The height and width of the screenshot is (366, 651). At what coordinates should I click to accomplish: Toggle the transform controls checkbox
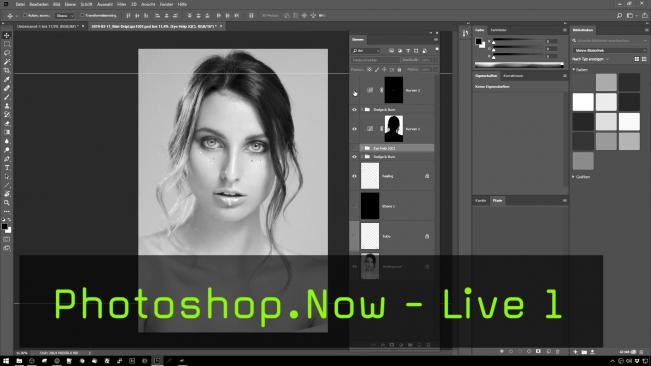[83, 15]
